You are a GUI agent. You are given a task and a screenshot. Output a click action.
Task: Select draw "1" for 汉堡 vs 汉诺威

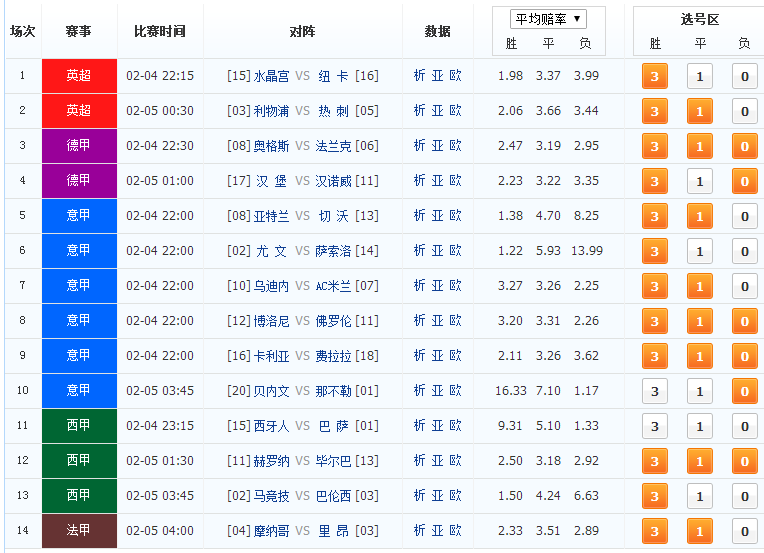pyautogui.click(x=700, y=182)
